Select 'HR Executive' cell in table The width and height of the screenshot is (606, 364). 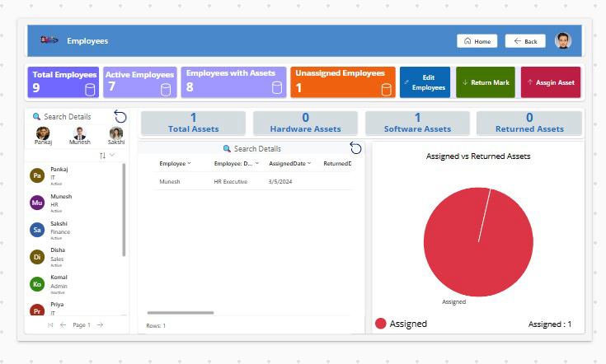coord(231,181)
